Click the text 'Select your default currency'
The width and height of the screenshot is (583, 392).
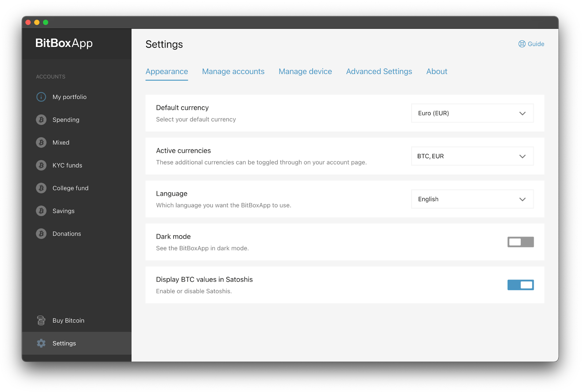coord(196,119)
